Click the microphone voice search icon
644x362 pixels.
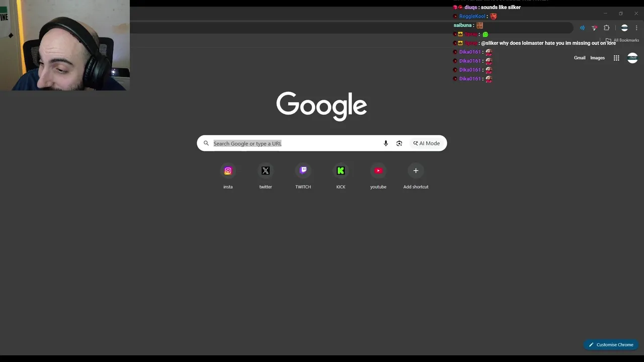tap(385, 143)
